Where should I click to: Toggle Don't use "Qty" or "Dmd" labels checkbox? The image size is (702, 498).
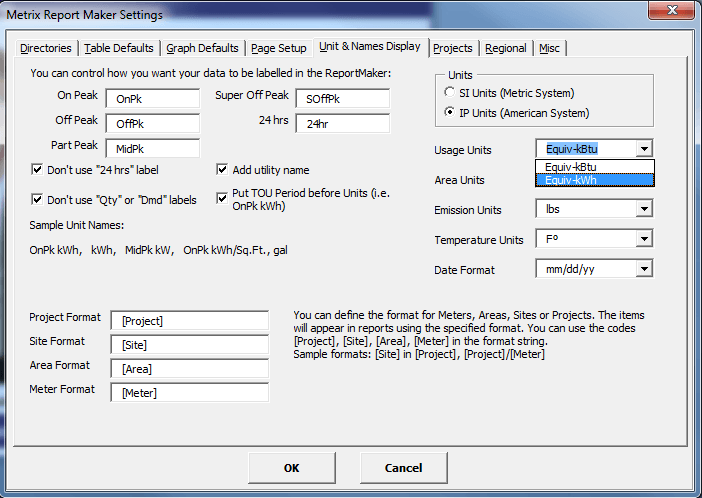37,199
